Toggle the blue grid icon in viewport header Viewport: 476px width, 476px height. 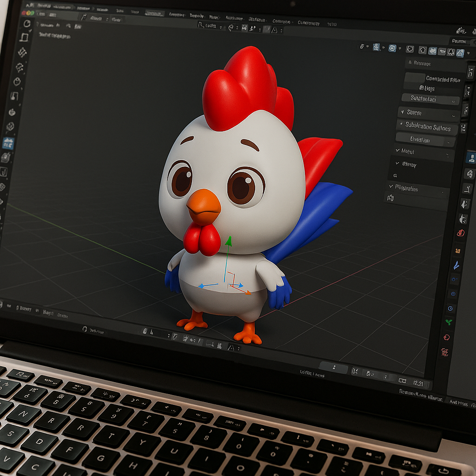coord(377,47)
